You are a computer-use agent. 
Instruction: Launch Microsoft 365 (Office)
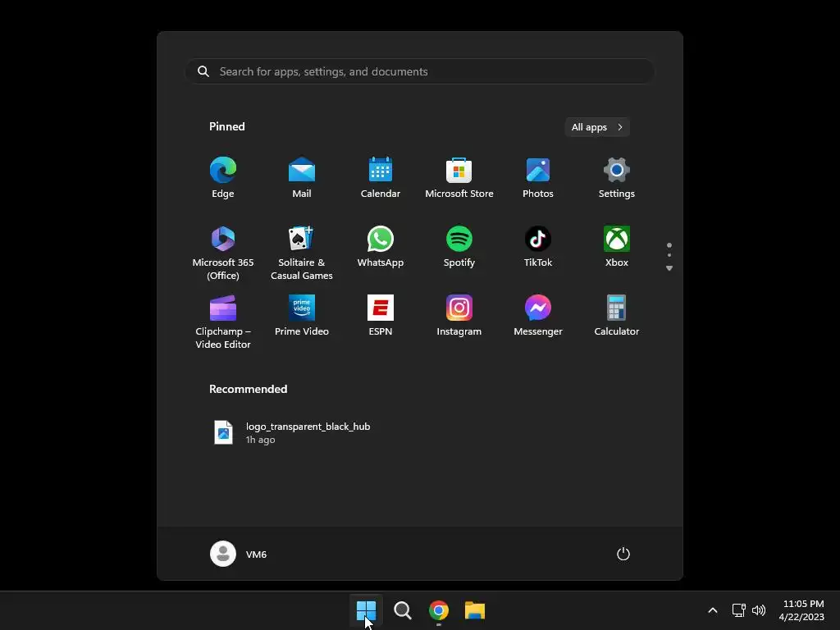pos(223,253)
